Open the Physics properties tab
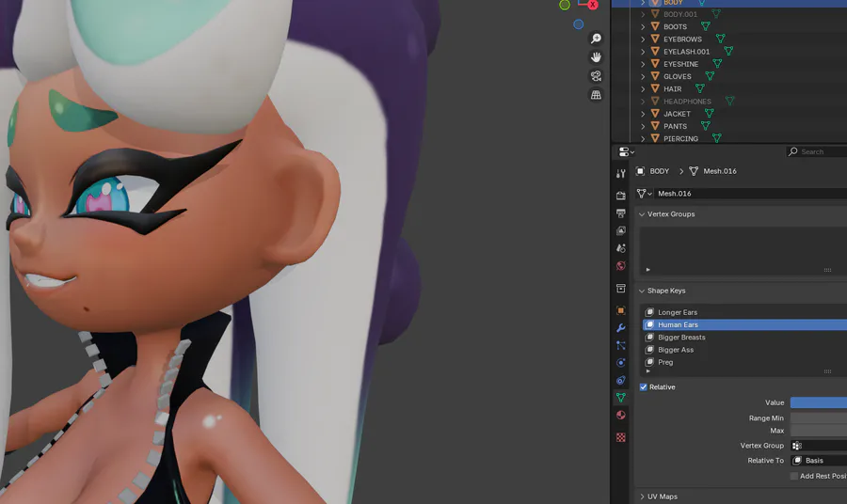847x504 pixels. (x=621, y=363)
